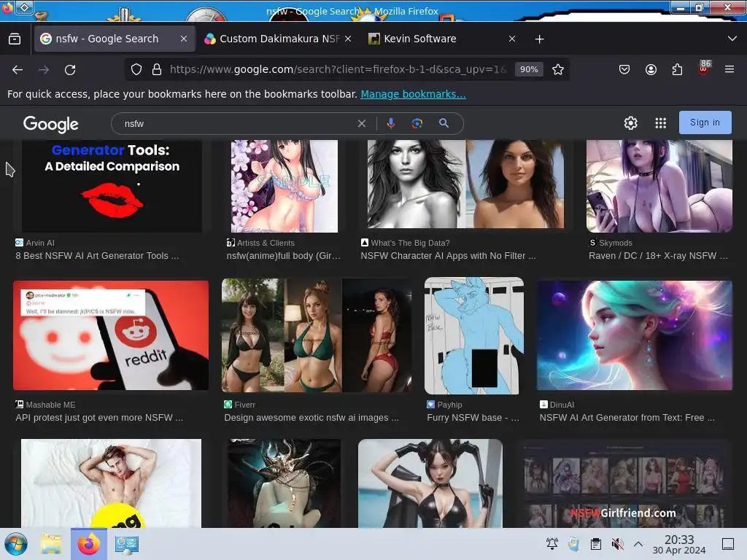This screenshot has height=560, width=747.
Task: Click the Fiverr source label
Action: click(x=245, y=405)
